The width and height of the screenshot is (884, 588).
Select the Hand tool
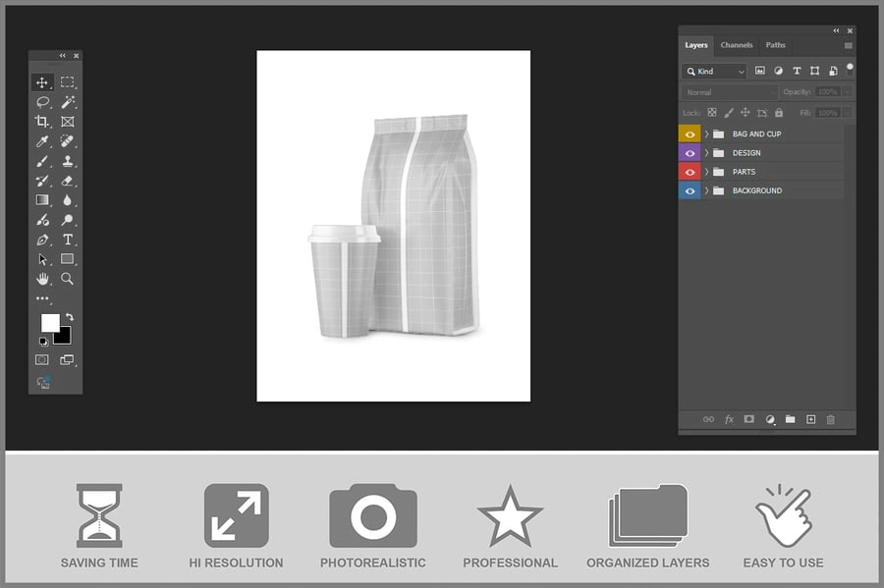coord(42,279)
